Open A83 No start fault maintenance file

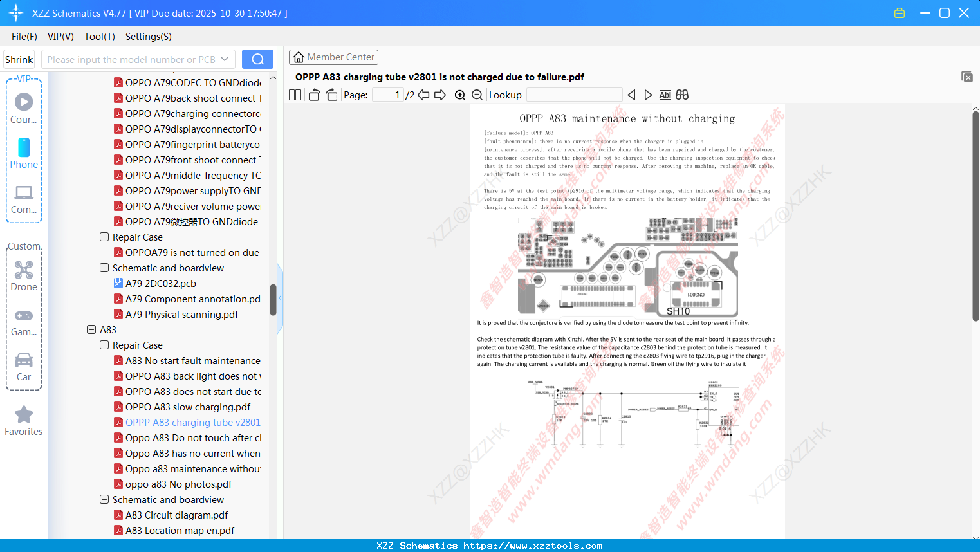[x=187, y=361]
